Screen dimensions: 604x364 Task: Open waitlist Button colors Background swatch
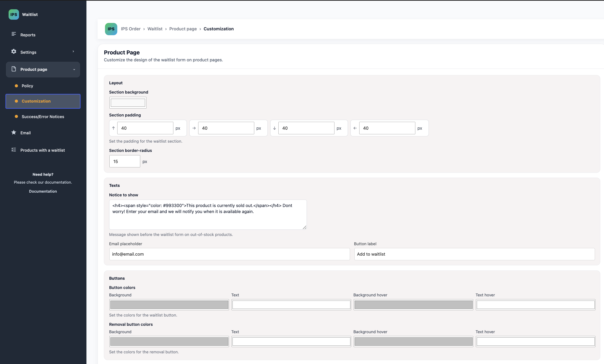(169, 305)
